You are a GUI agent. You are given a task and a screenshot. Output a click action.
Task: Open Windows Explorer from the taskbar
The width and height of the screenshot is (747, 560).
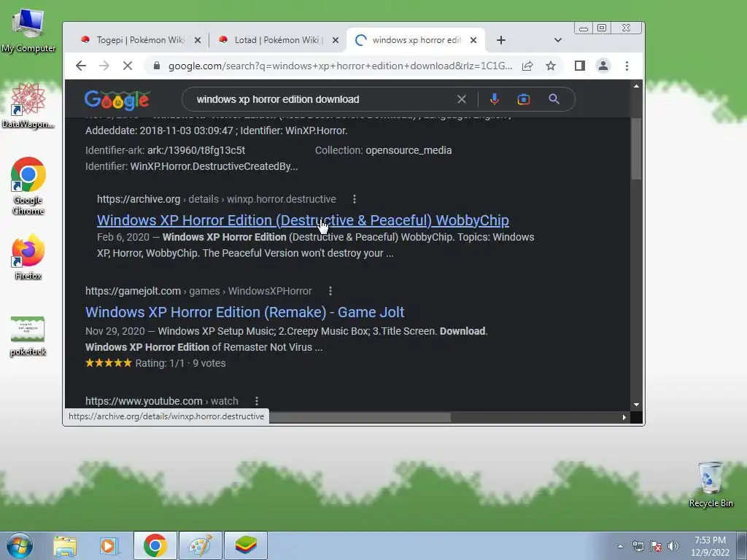click(65, 545)
